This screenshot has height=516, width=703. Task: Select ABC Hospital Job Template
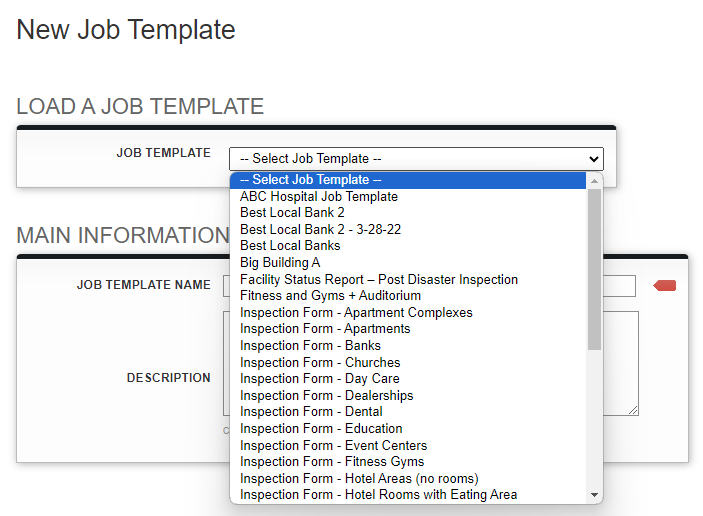408,196
